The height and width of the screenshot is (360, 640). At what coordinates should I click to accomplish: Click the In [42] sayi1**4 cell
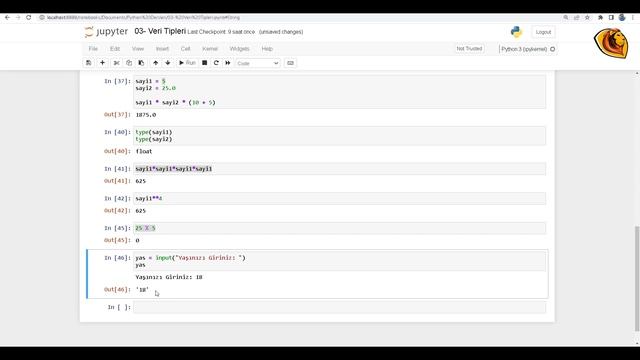(x=340, y=198)
